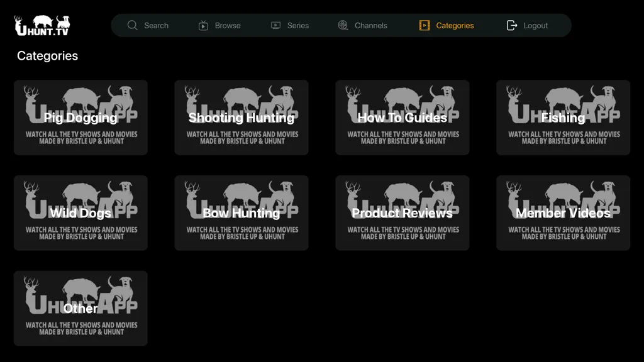This screenshot has width=644, height=362.
Task: Switch to the Series section
Action: point(297,25)
